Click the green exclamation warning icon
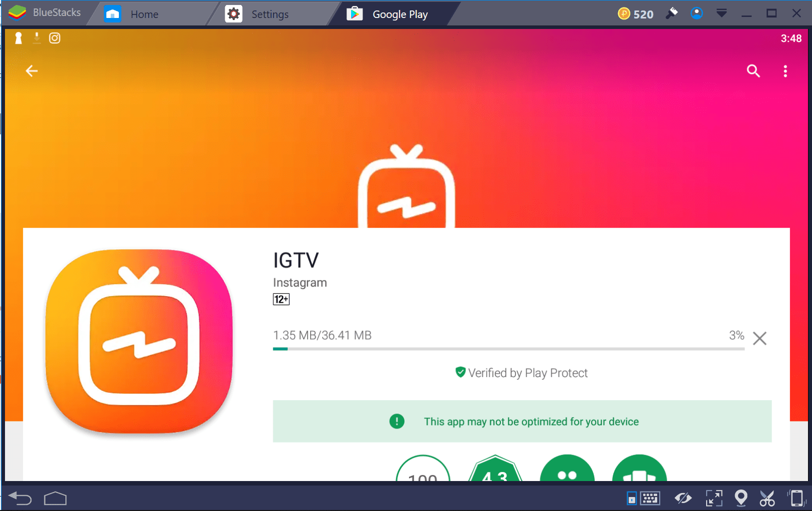The image size is (812, 511). coord(397,421)
